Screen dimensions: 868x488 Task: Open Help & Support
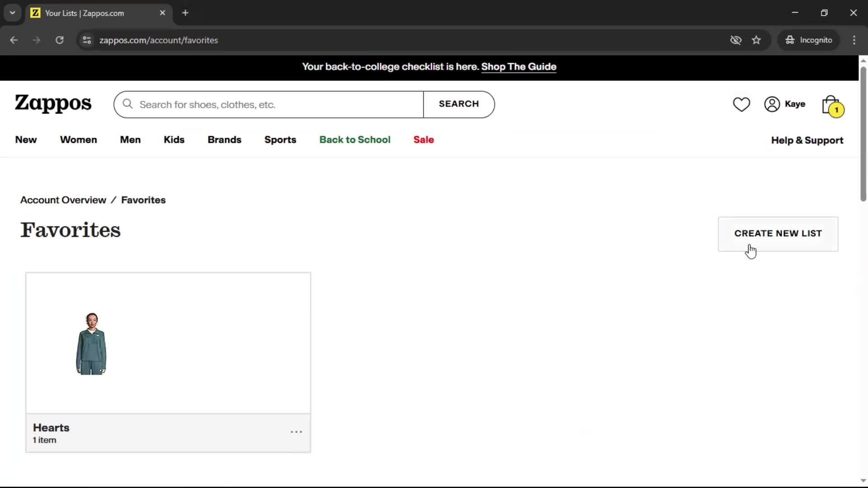807,141
